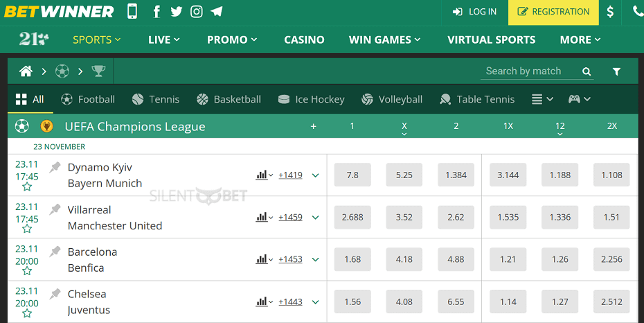
Task: Expand the MORE menu in navigation
Action: point(580,40)
